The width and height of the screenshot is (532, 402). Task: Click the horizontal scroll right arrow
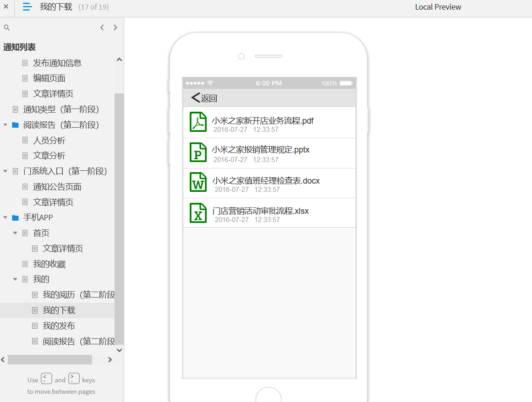tap(110, 359)
